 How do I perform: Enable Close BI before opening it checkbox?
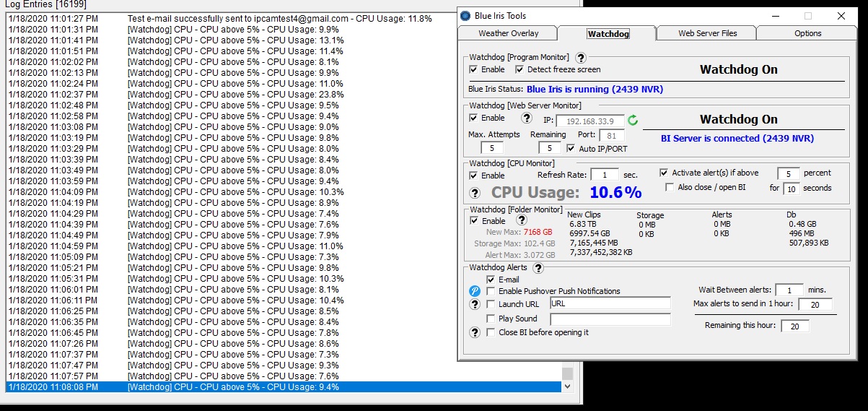(491, 332)
